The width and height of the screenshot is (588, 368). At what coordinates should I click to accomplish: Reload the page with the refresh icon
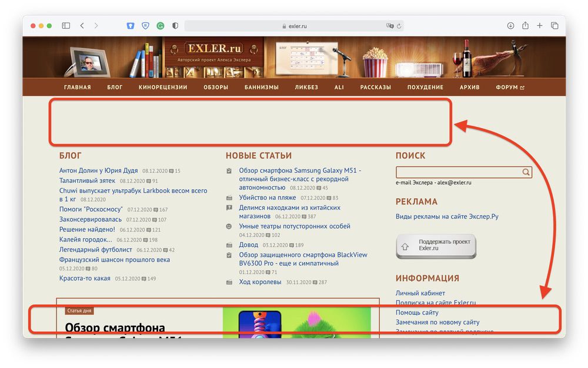pyautogui.click(x=399, y=26)
